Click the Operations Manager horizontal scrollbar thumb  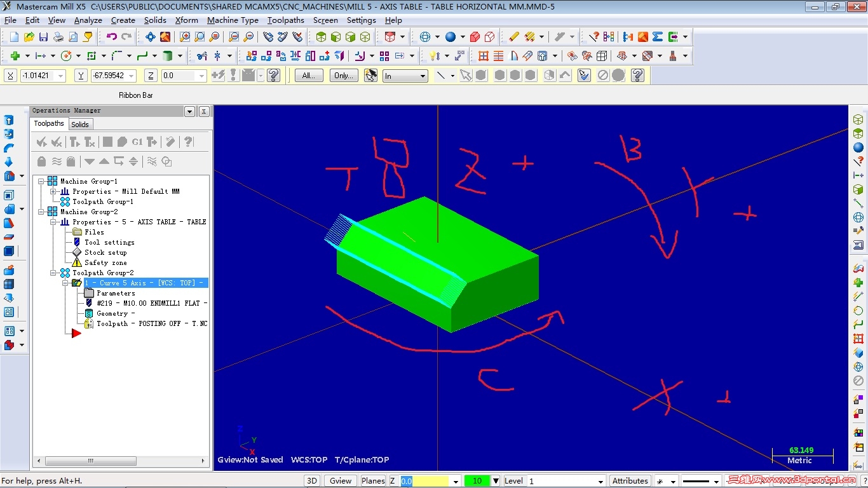90,461
